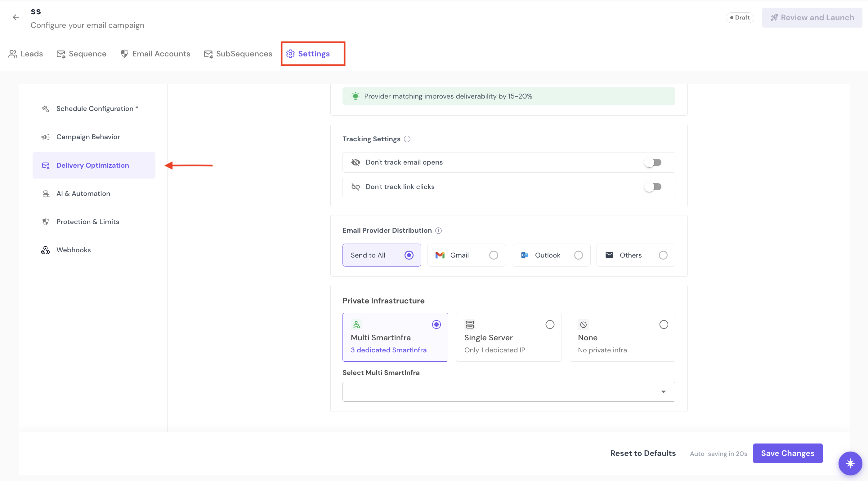Select the Single Server radio button
The image size is (868, 481).
(x=550, y=324)
